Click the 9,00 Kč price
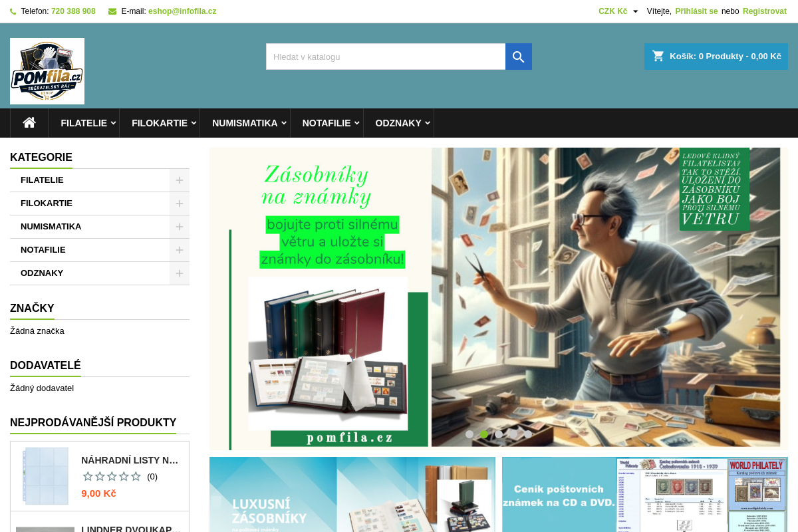Viewport: 798px width, 532px height. point(98,493)
